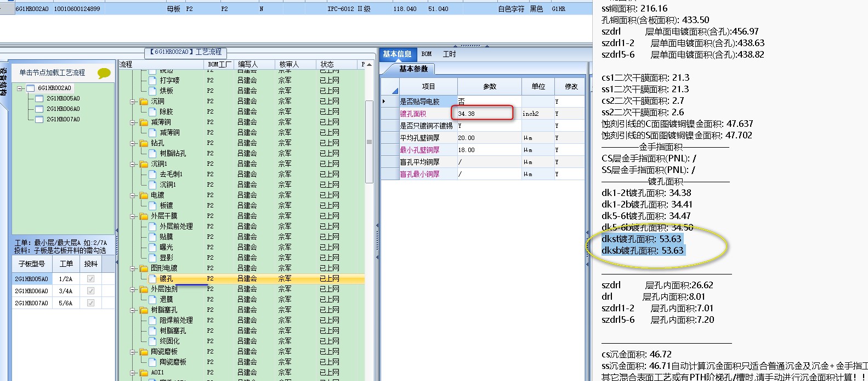
Task: Click the document icon beside the highlighted 镀孔
Action: (x=152, y=278)
